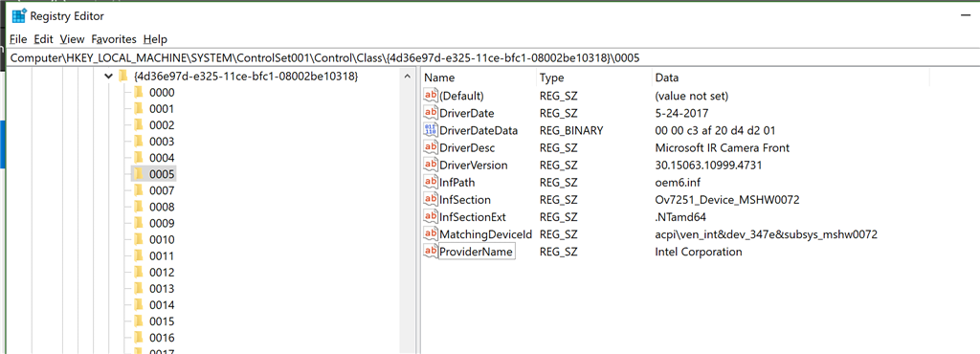980x354 pixels.
Task: Click the tree pane scroll up arrow
Action: (408, 77)
